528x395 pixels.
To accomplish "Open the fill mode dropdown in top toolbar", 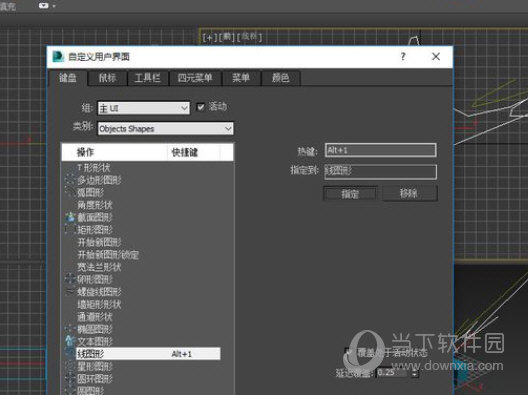I will (x=46, y=6).
